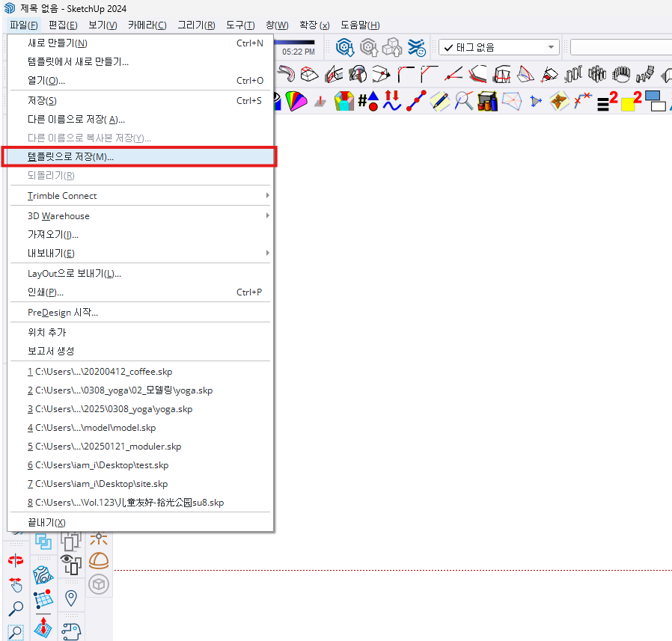The height and width of the screenshot is (641, 672).
Task: Open the 창(W) menu
Action: (277, 25)
